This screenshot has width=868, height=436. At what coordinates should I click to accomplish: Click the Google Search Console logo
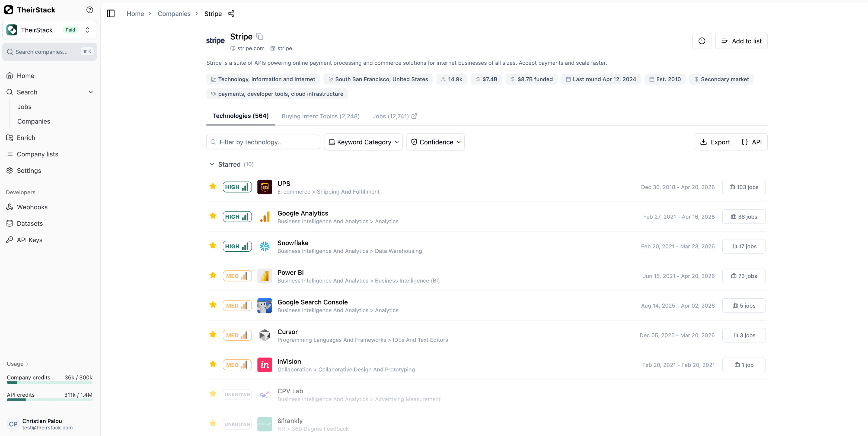point(264,305)
